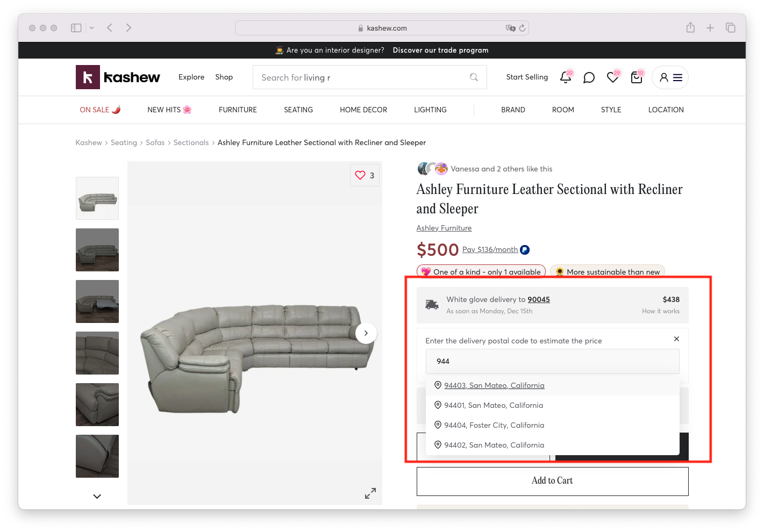Click Pay $136/month link
This screenshot has height=532, width=764.
[490, 249]
